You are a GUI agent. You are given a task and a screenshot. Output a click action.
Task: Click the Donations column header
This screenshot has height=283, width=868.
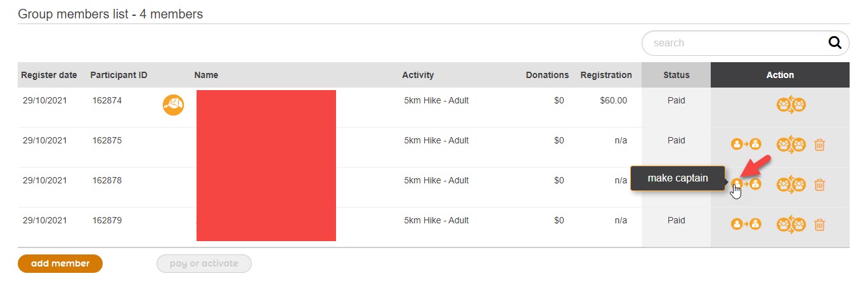(x=547, y=75)
